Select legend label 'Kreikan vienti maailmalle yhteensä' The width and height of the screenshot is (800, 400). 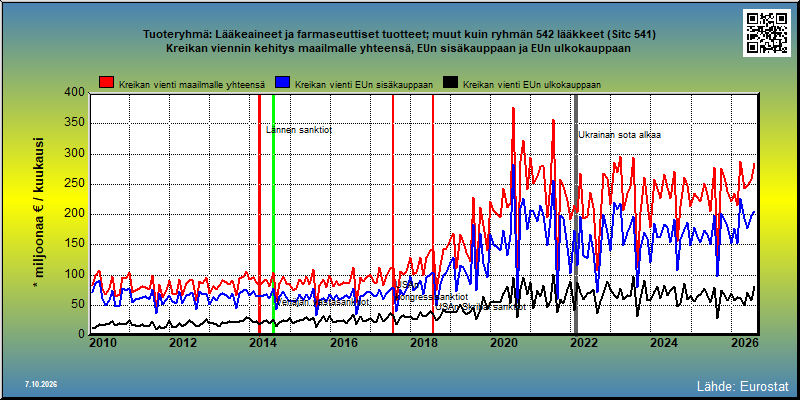point(192,85)
